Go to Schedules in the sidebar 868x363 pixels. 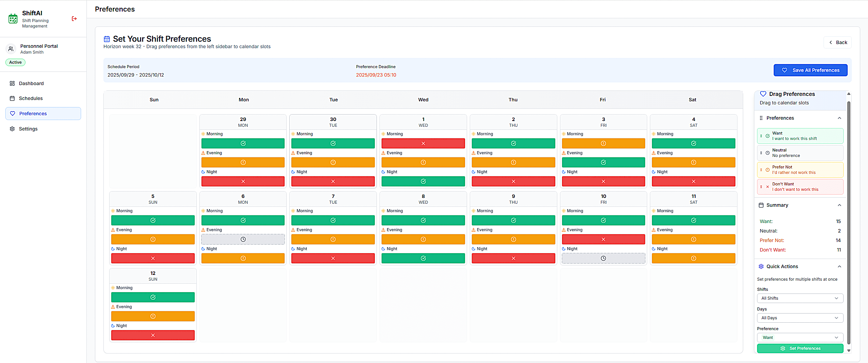(31, 98)
